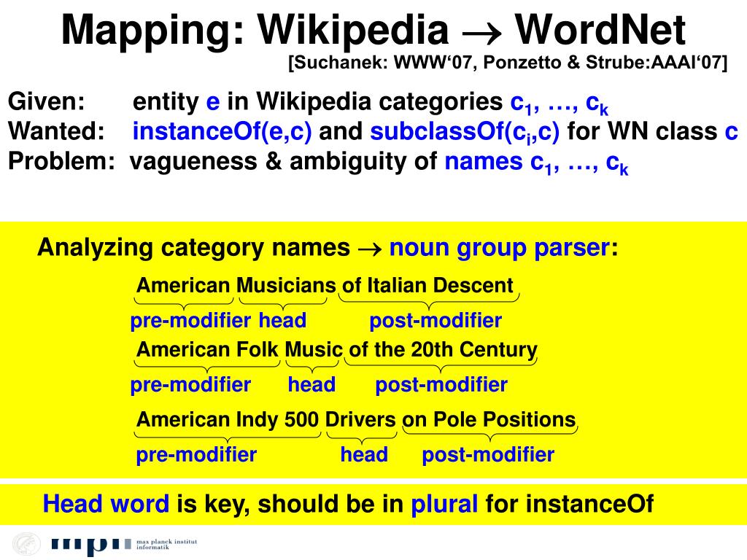Click 'for instanceOf' in the bottom banner
Viewport: 747px width, 560px height.
coord(569,504)
